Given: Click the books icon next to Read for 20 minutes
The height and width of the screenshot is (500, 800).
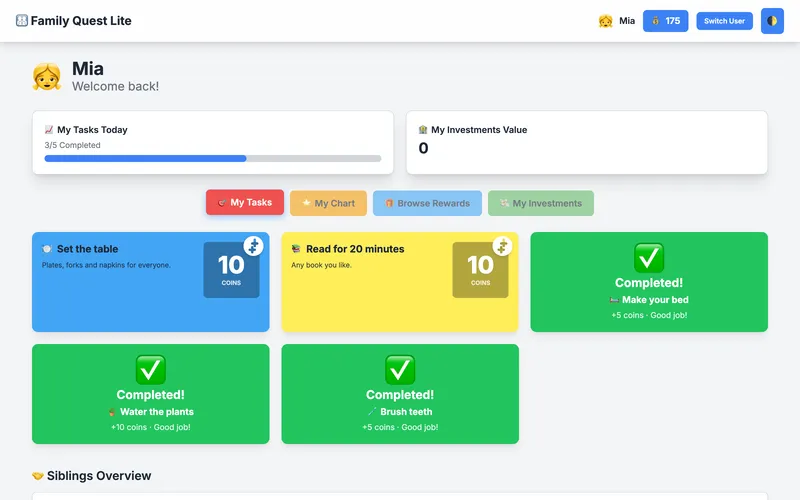Looking at the screenshot, I should pyautogui.click(x=296, y=249).
